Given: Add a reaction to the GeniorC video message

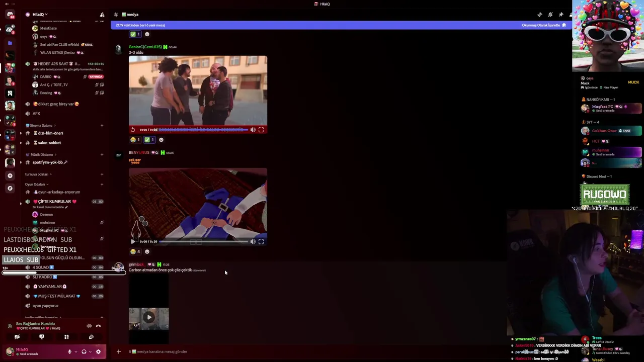Looking at the screenshot, I should coord(161,140).
